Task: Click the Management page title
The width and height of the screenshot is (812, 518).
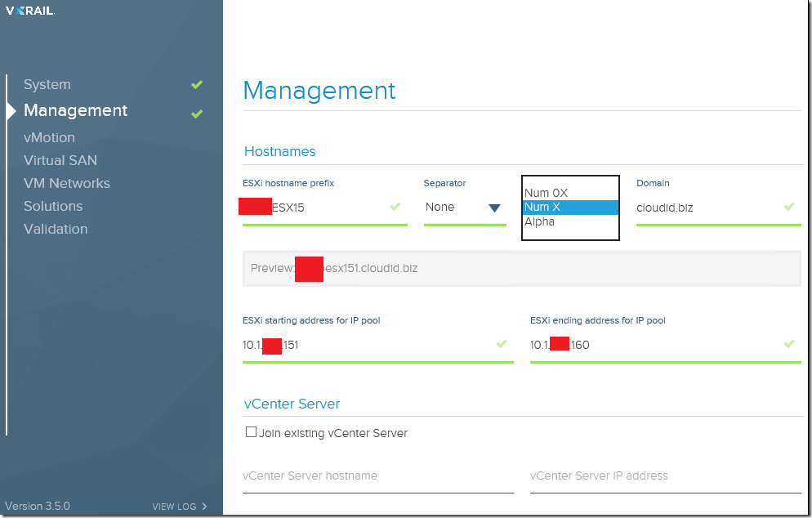Action: coord(319,91)
